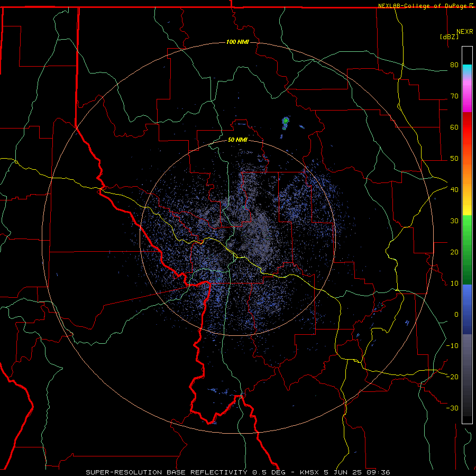Click the 100 NMI range ring label

point(237,42)
